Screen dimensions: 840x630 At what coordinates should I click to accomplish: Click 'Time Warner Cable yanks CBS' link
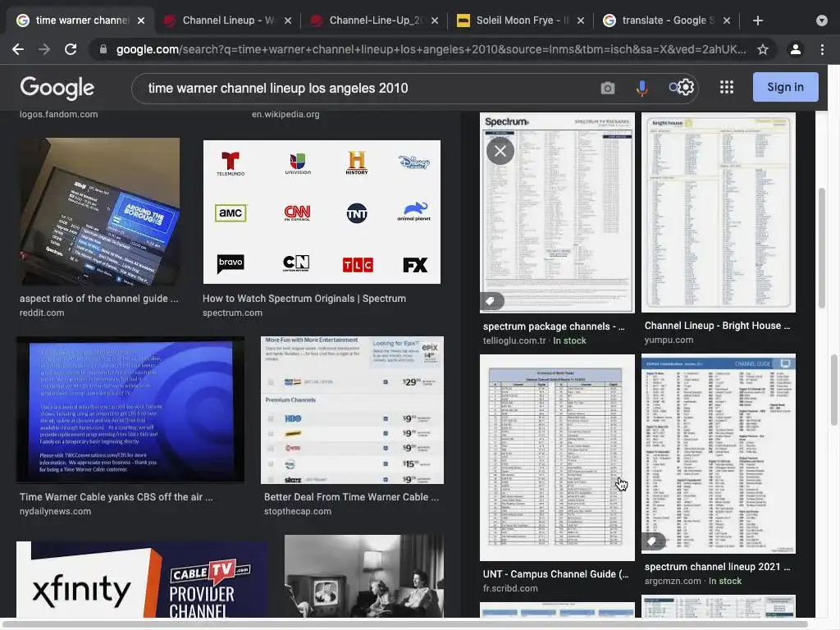[116, 496]
